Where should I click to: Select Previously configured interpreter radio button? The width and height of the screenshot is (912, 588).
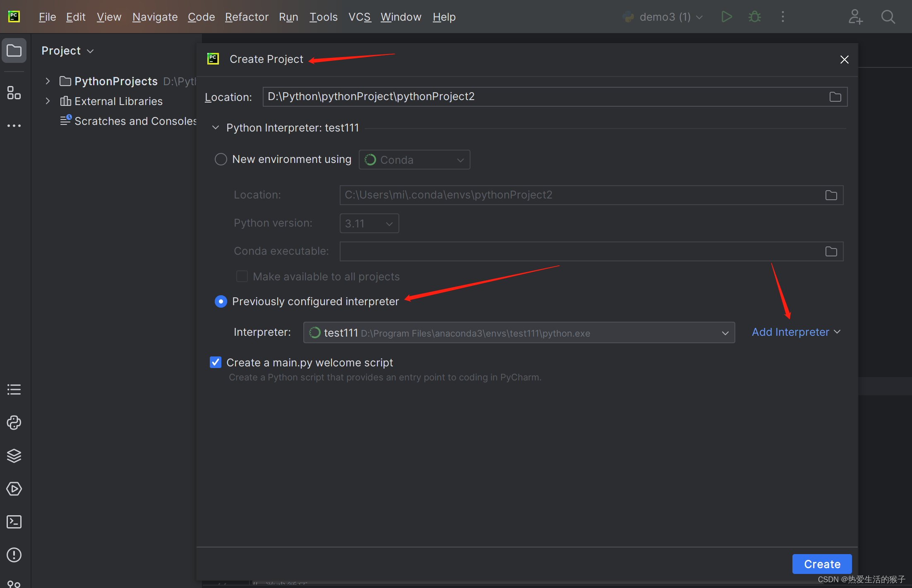[x=221, y=301]
